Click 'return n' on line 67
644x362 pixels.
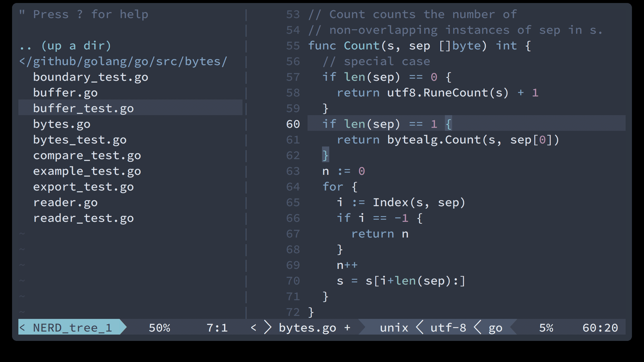[x=380, y=234]
